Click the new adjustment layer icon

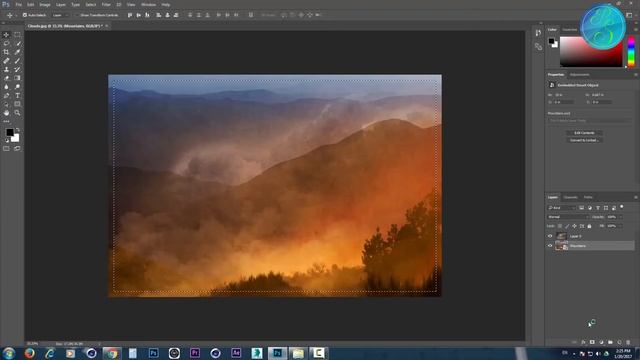tap(601, 342)
